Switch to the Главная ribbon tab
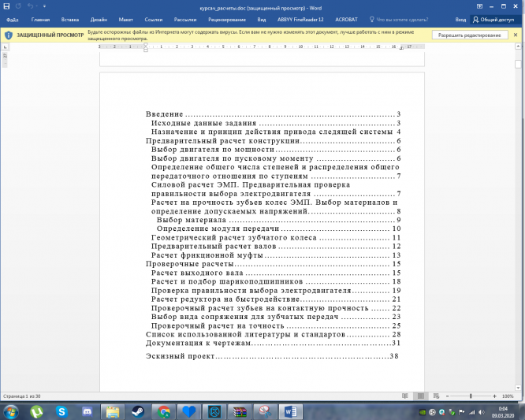 [40, 20]
